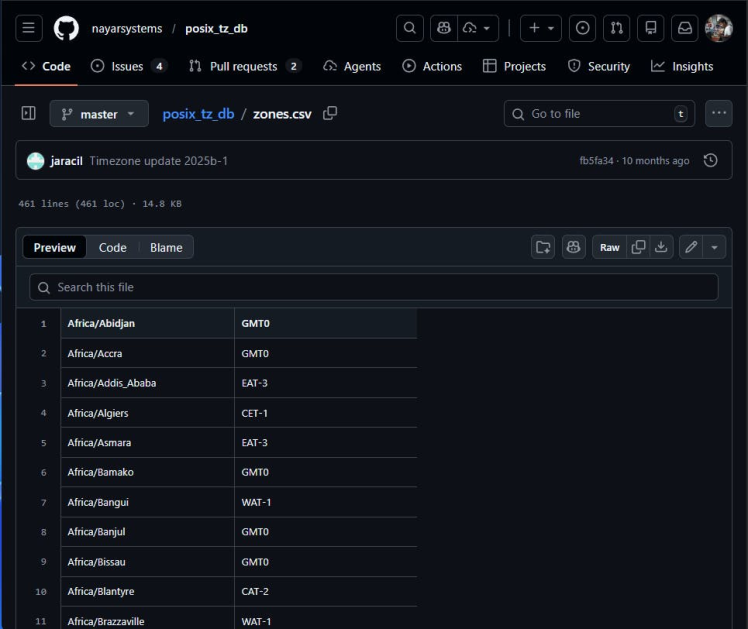Download the raw zones.csv file
The height and width of the screenshot is (629, 748).
coord(662,247)
